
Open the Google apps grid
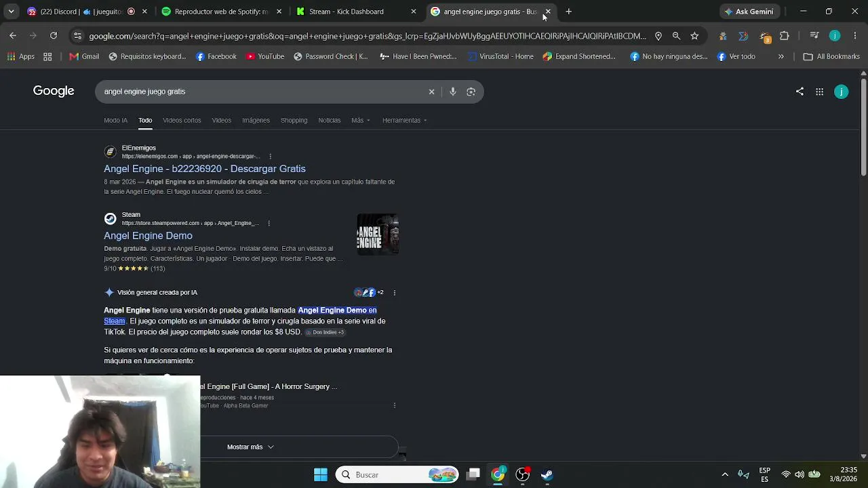click(820, 91)
